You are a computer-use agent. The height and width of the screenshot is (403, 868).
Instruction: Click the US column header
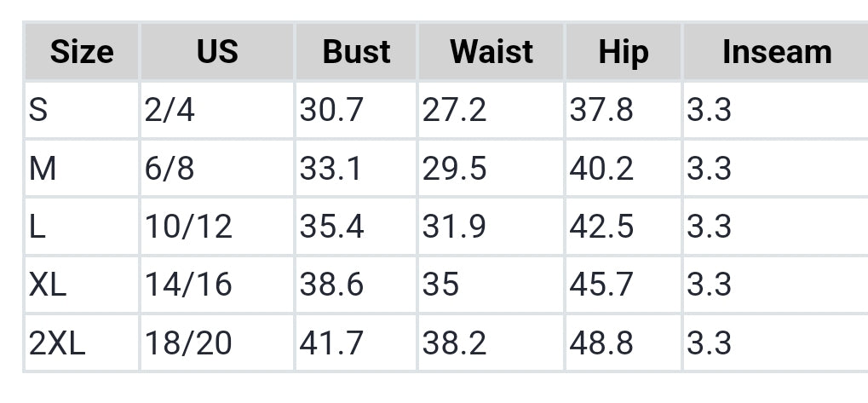click(x=217, y=52)
